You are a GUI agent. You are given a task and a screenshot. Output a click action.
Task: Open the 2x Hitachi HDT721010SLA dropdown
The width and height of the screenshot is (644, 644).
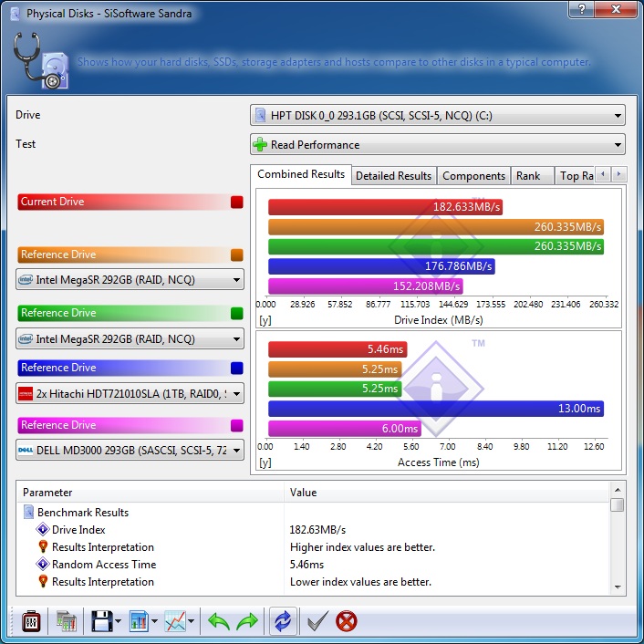tap(130, 393)
